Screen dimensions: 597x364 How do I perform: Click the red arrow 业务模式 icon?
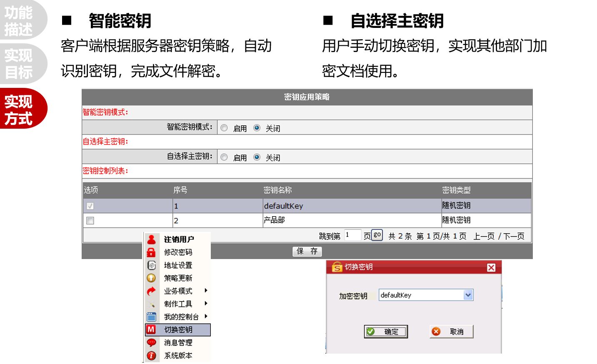click(151, 291)
